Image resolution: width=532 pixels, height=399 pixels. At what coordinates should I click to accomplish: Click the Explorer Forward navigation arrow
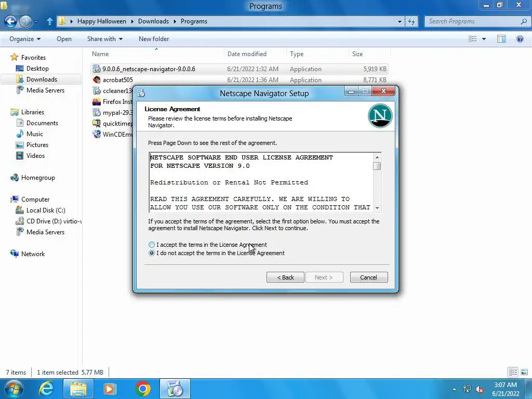(25, 21)
